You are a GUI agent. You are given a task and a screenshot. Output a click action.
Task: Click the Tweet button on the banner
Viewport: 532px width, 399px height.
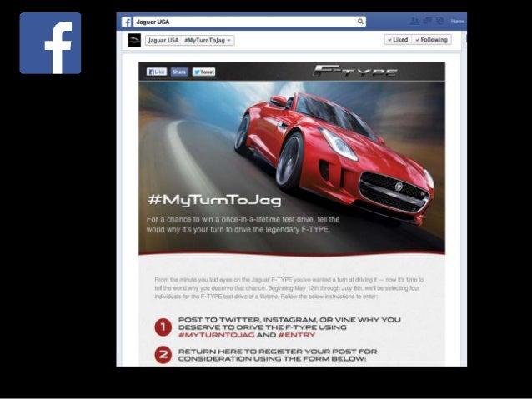tap(204, 72)
